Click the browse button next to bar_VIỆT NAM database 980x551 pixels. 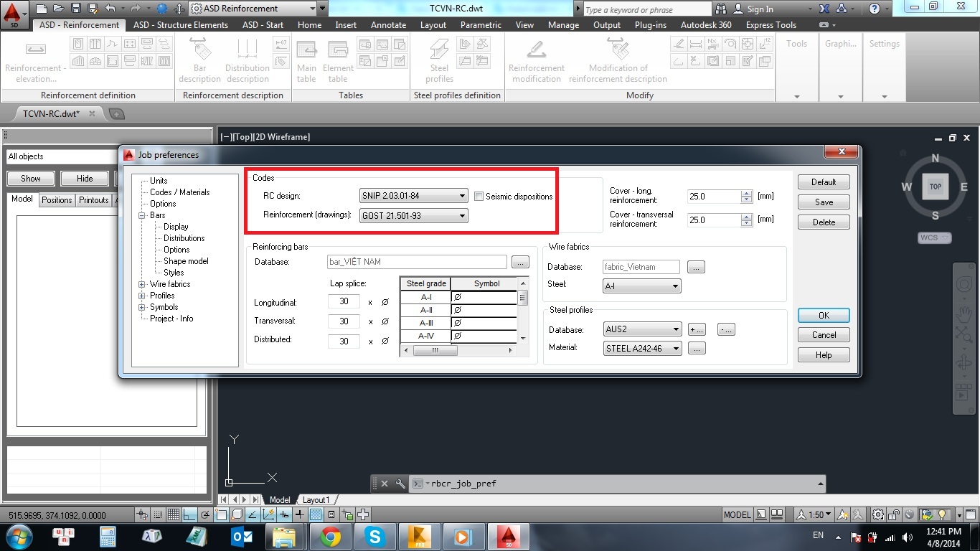(x=520, y=262)
